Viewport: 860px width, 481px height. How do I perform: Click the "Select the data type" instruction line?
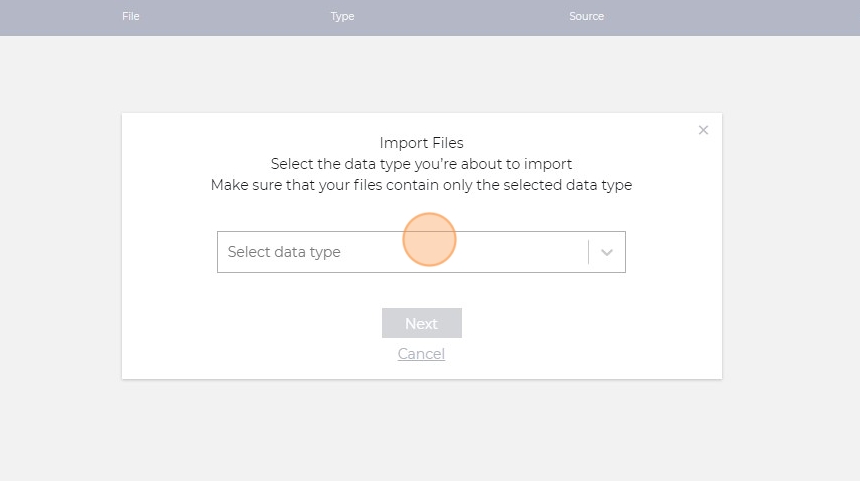[421, 164]
